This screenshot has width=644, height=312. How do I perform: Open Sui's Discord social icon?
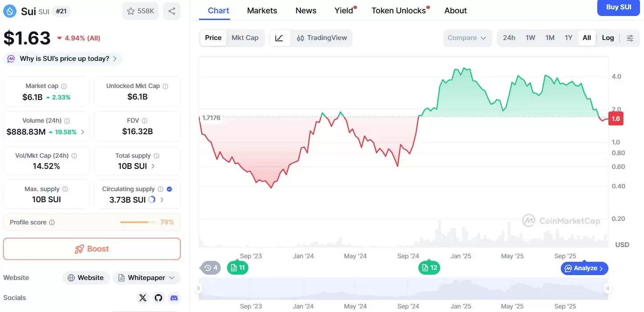(174, 298)
